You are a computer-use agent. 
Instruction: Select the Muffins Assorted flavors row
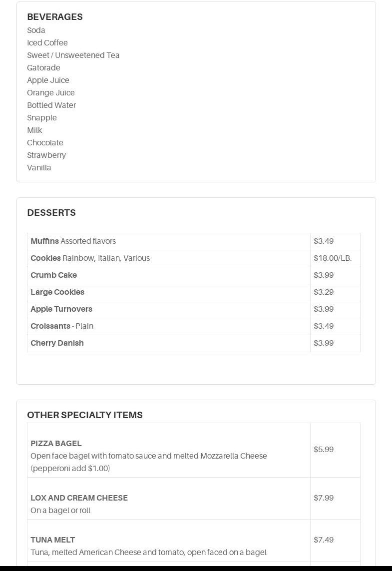point(73,241)
